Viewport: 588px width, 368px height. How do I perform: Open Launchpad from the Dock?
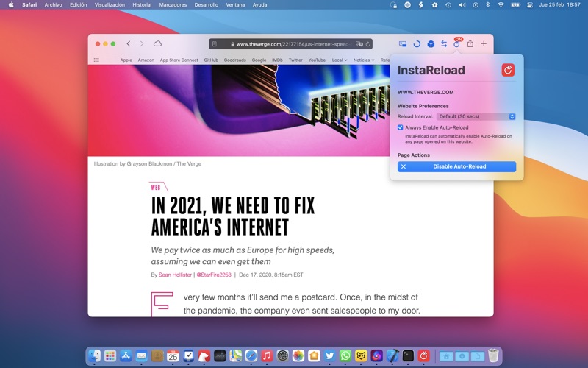click(110, 355)
